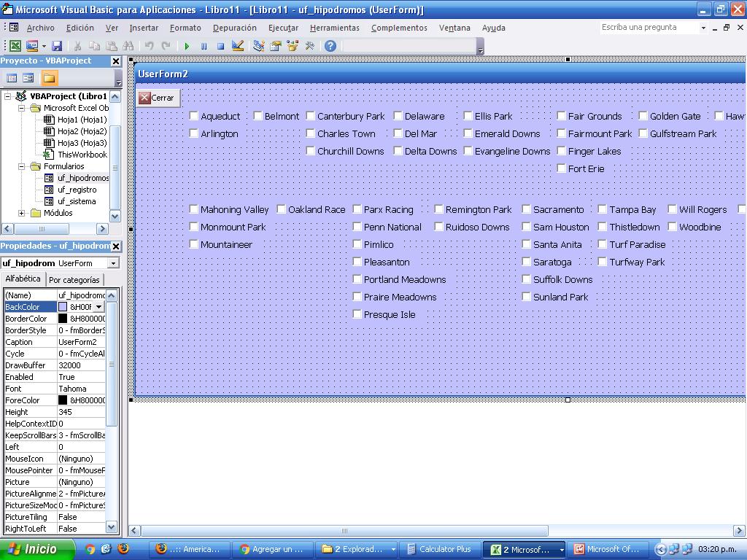Expand the Módulos folder
747x560 pixels.
21,213
